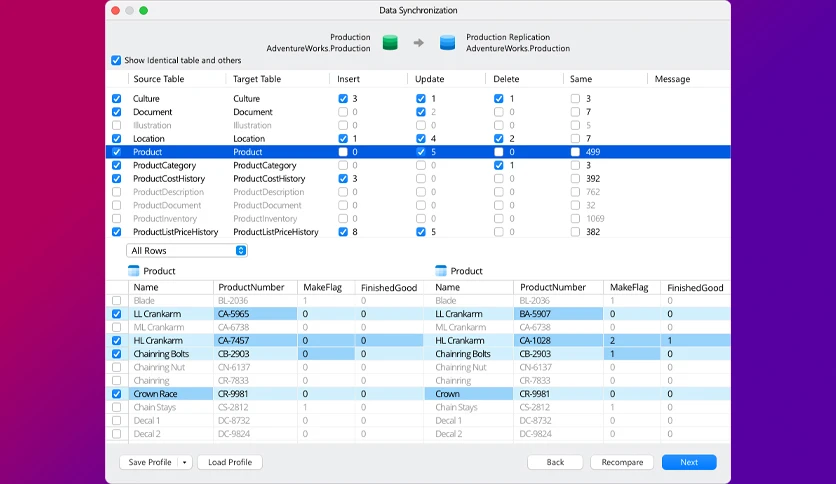Click target cell BA-5907
This screenshot has width=836, height=484.
(558, 314)
